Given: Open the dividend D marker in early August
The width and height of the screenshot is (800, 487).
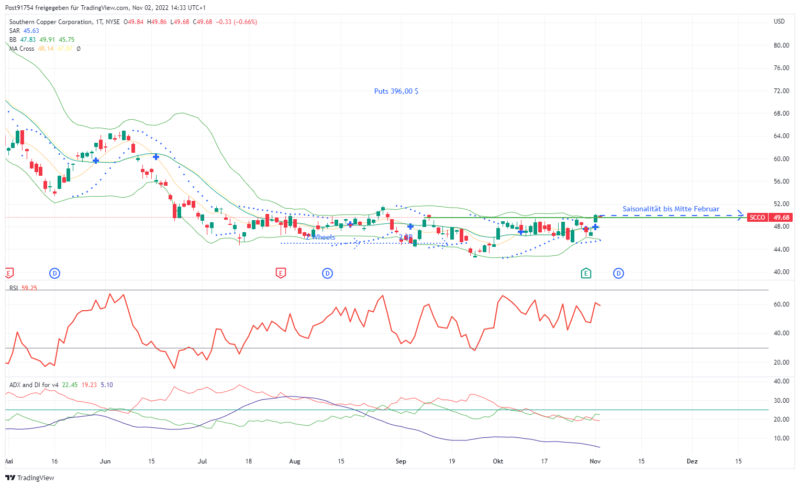Looking at the screenshot, I should coord(328,272).
